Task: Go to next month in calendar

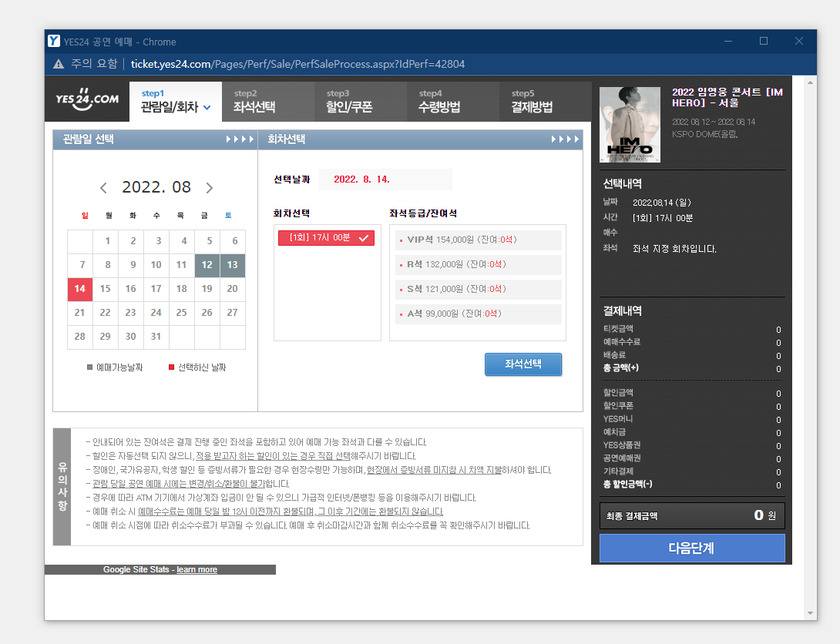Action: [210, 188]
